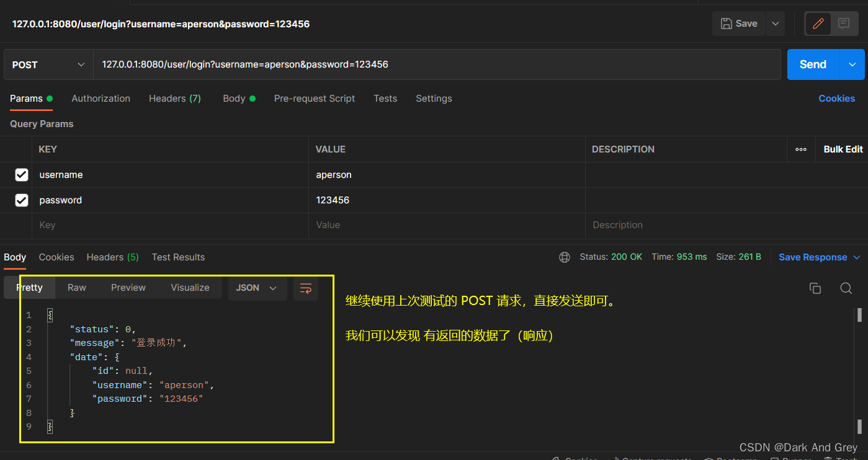
Task: Open the Tests tab
Action: [385, 99]
